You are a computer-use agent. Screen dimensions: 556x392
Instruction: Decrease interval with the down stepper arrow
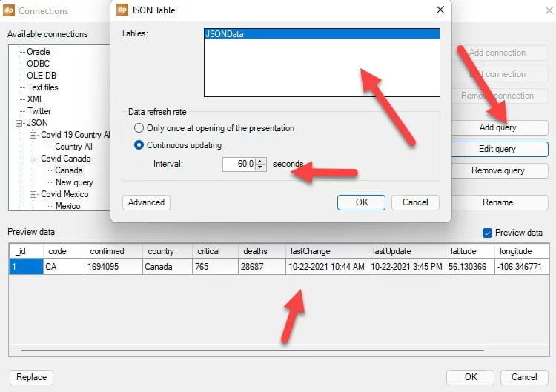tap(261, 167)
